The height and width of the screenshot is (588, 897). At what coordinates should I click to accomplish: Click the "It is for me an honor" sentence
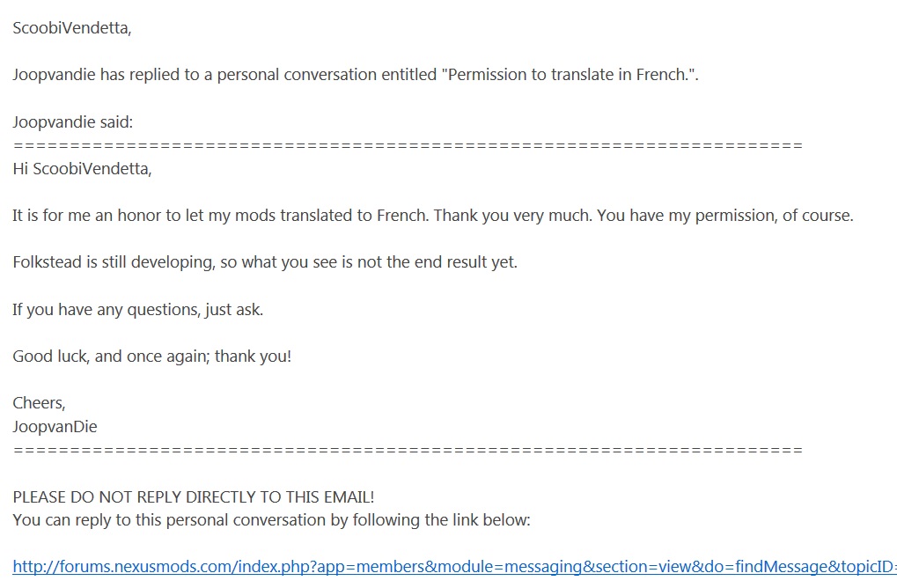click(220, 216)
